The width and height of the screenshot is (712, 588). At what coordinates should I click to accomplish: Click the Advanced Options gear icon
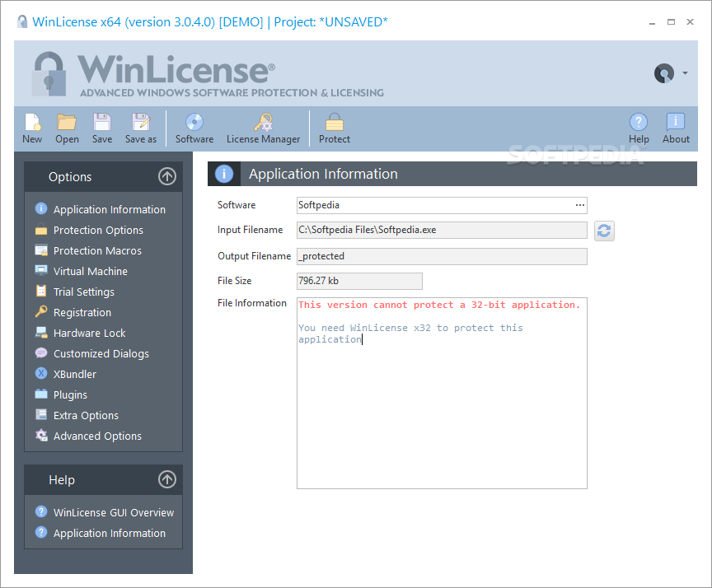point(41,436)
